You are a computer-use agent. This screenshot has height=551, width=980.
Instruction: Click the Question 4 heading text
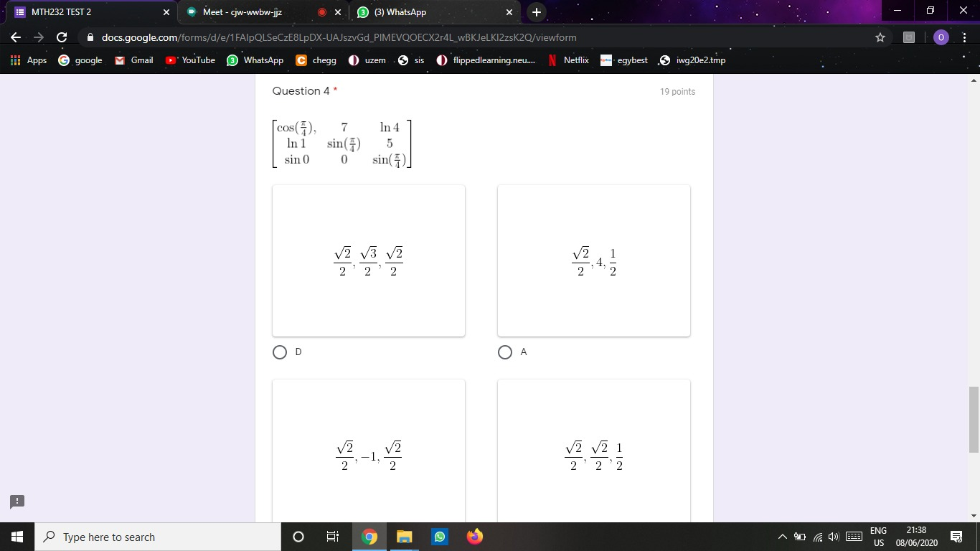[x=301, y=91]
